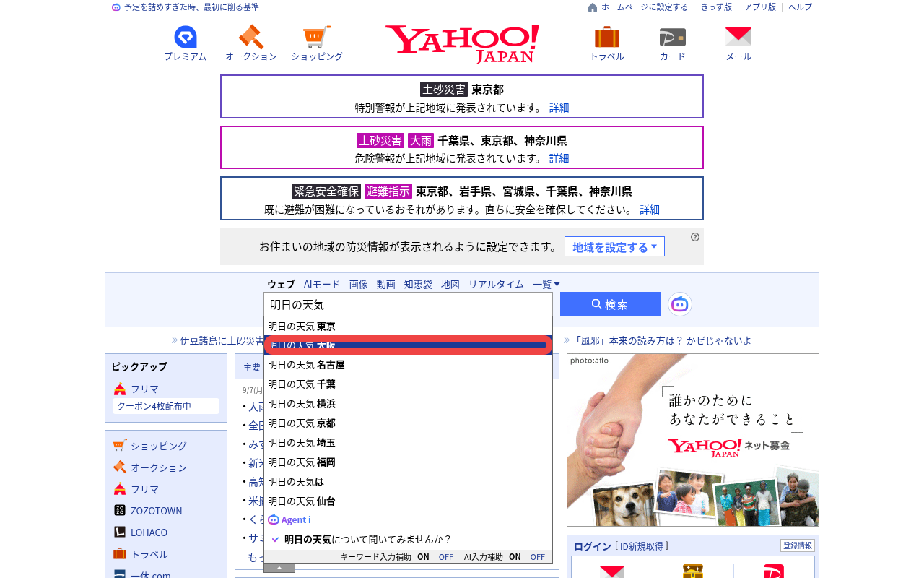Select suggestion 明日の天気 千葉
924x578 pixels.
coord(408,384)
